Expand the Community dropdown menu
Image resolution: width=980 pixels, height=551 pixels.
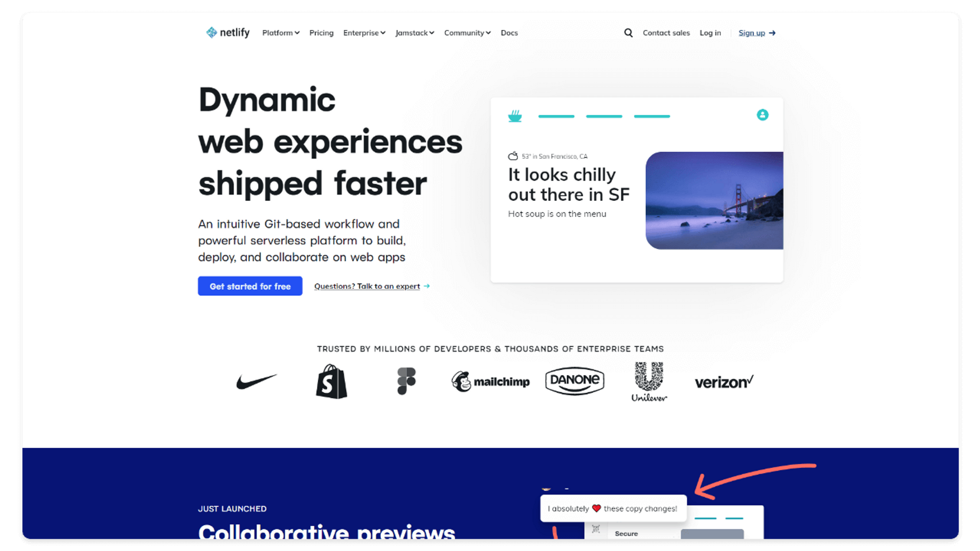click(468, 33)
